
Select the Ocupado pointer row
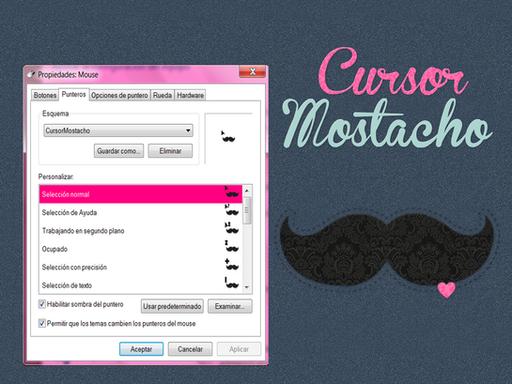point(140,249)
